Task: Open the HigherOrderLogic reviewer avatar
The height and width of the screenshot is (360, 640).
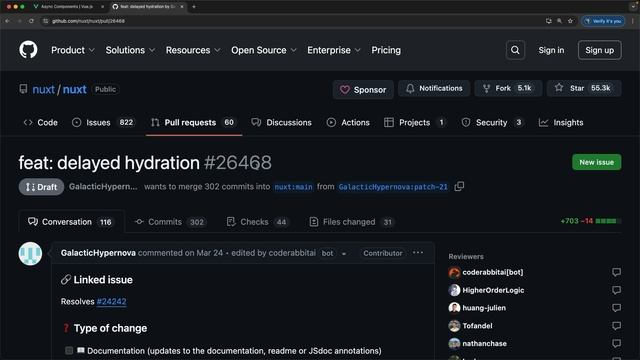Action: coord(454,290)
